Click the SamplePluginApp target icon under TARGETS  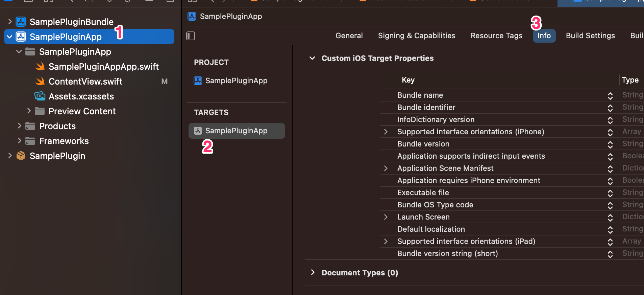pyautogui.click(x=198, y=131)
